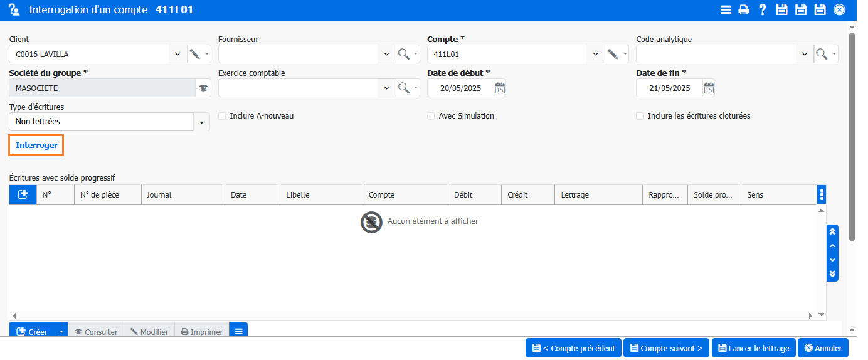Open the calendar picker for Date de fin
Screen dimensions: 868x360
708,88
